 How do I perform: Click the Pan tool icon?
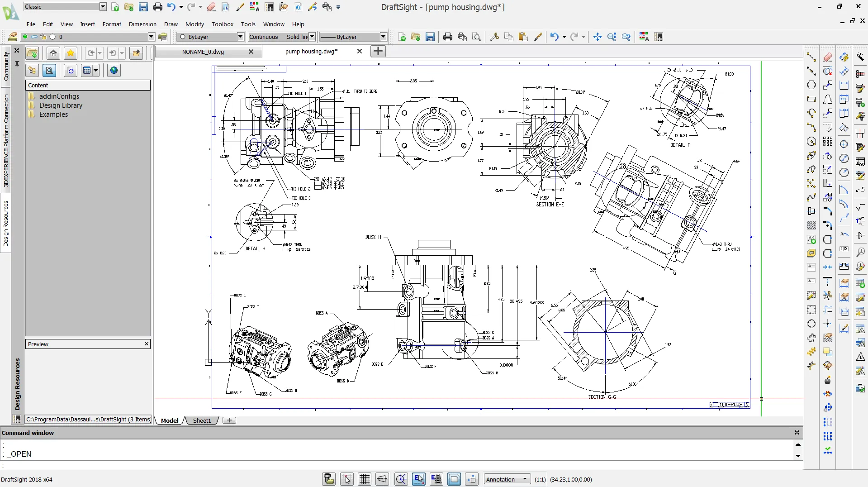click(597, 37)
